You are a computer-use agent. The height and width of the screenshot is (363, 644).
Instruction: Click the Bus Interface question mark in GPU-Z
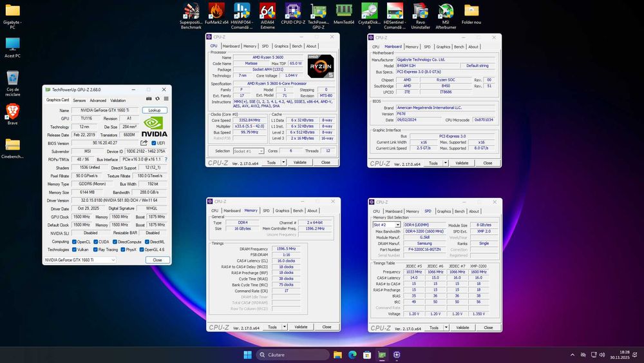(166, 159)
